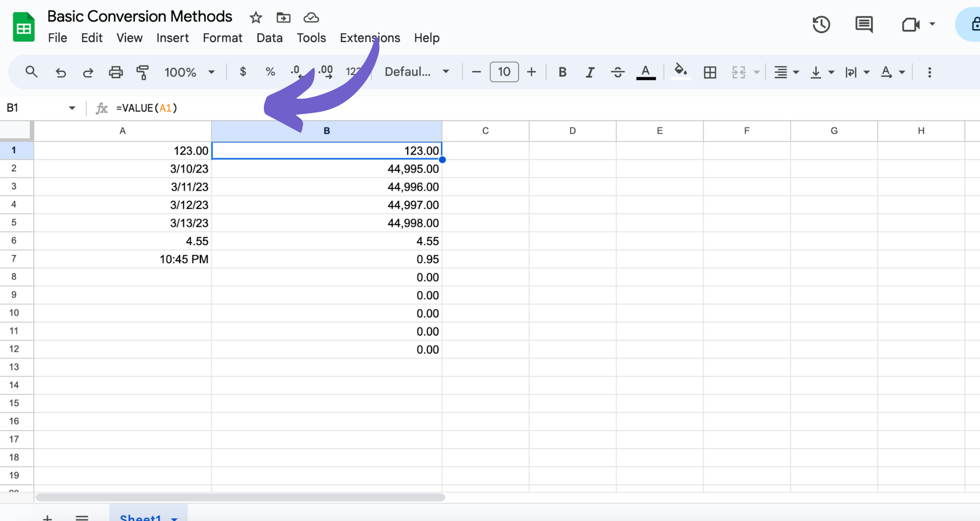Select row 7 header

tap(14, 258)
